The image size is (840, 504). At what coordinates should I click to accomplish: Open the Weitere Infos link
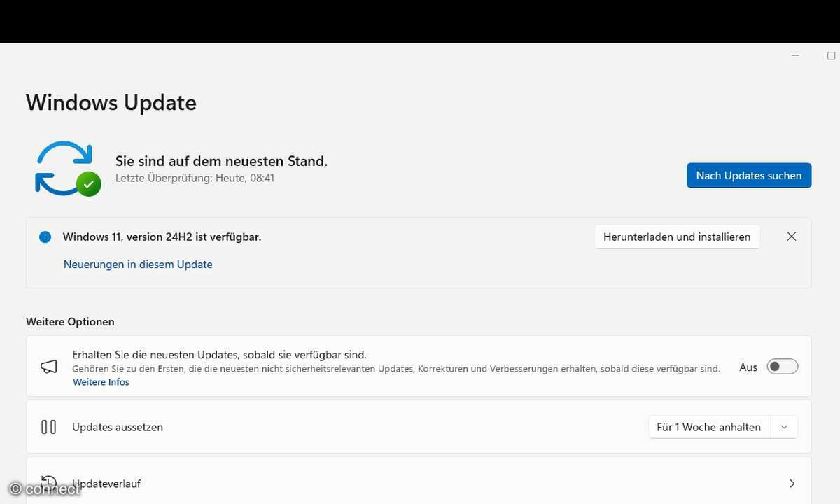click(x=101, y=382)
